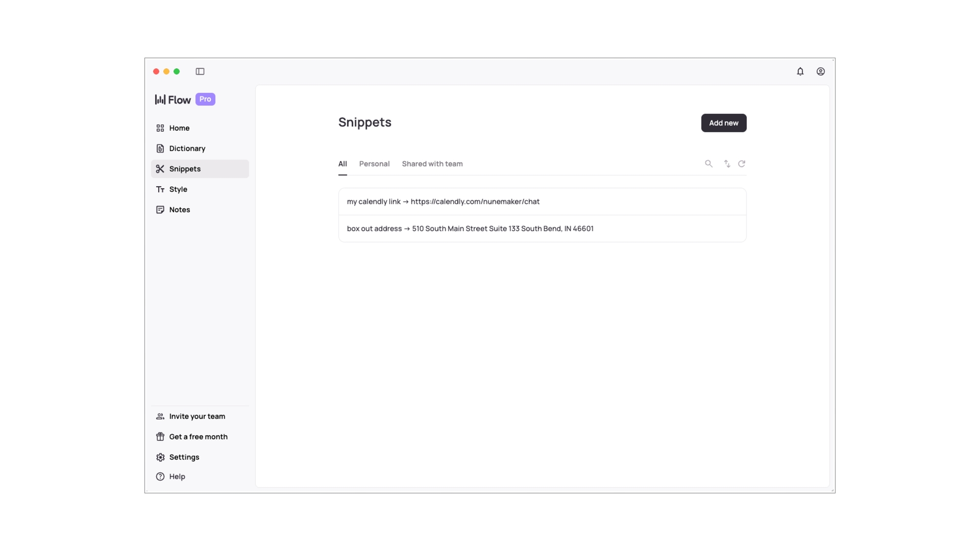Open the user account profile icon
The image size is (980, 551).
tap(821, 71)
